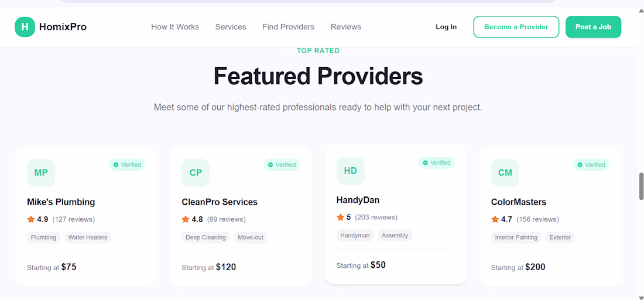Select the Deep Cleaning tag
The width and height of the screenshot is (644, 300).
[205, 237]
